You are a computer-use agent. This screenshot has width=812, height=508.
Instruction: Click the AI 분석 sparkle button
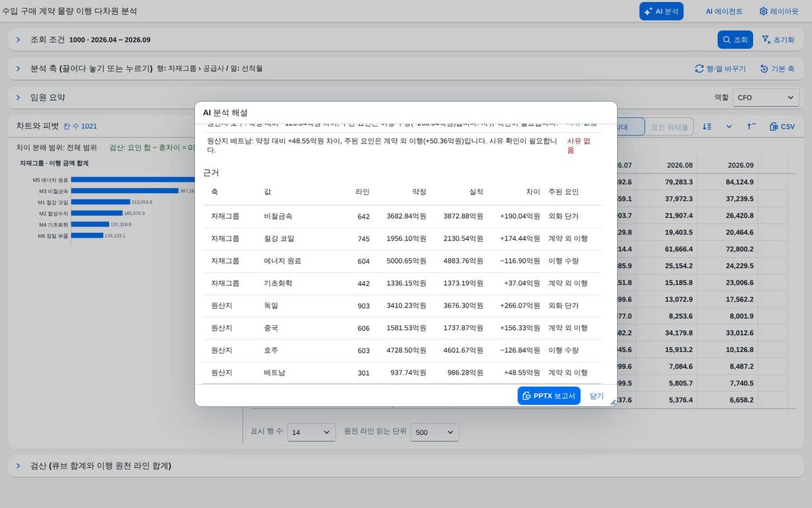pyautogui.click(x=661, y=12)
